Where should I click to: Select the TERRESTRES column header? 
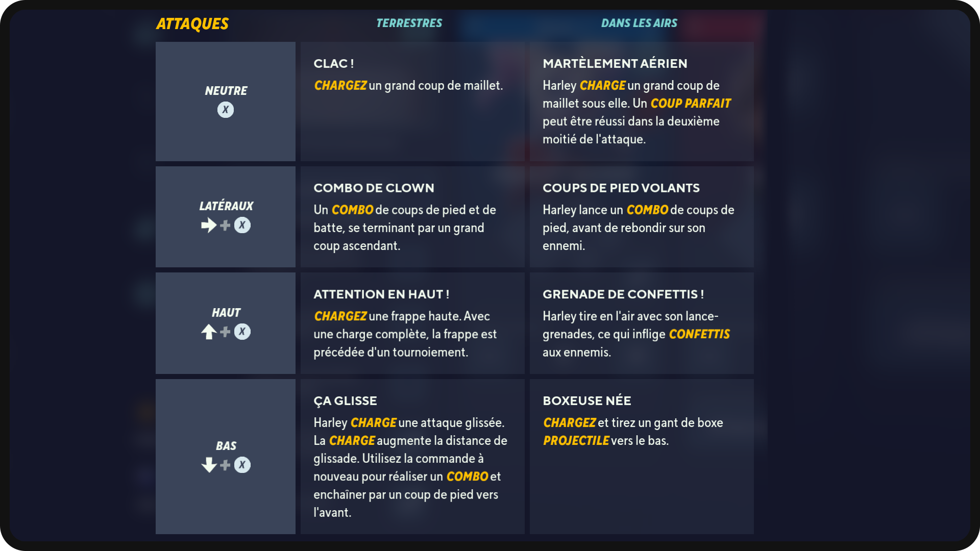(x=409, y=23)
